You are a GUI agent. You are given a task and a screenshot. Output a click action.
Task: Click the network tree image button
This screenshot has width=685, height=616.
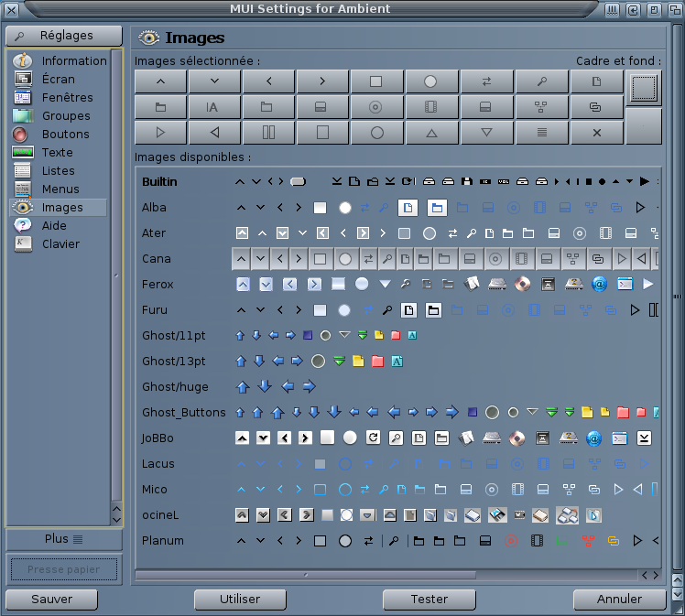tap(541, 107)
